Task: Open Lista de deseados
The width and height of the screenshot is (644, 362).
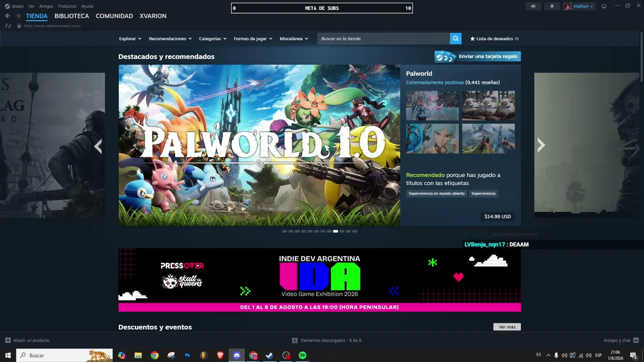Action: [494, 39]
